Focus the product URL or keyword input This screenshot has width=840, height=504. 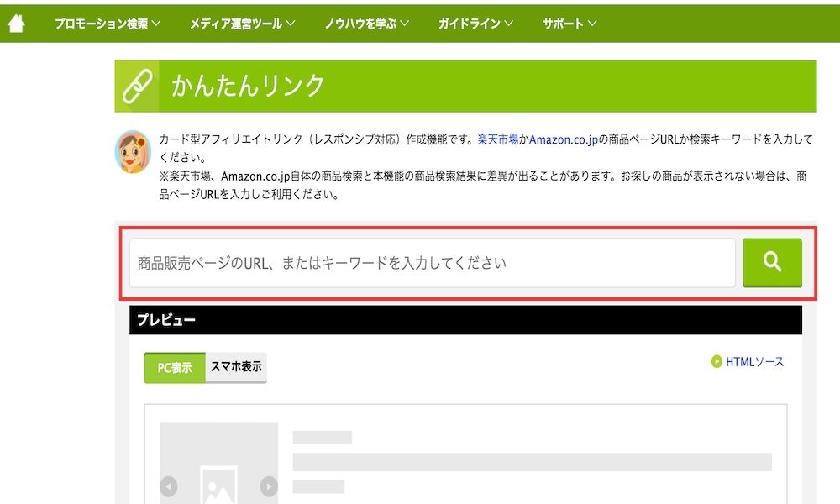coord(432,263)
